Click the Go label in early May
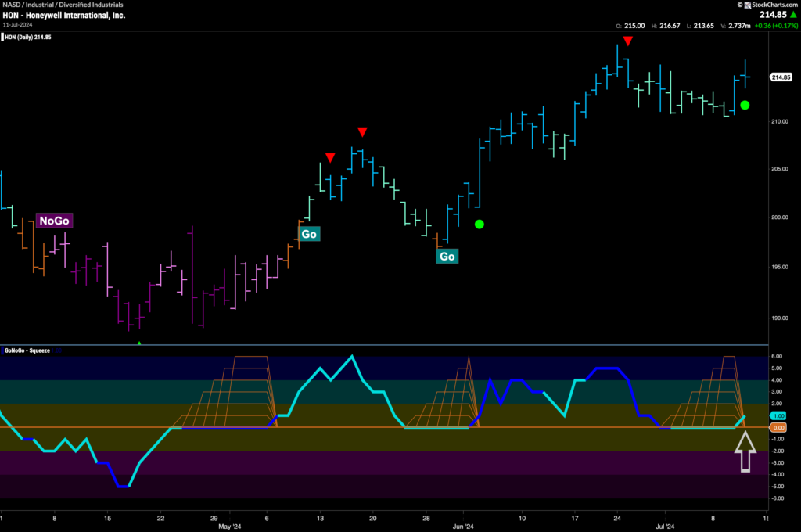This screenshot has width=801, height=532. click(x=309, y=233)
